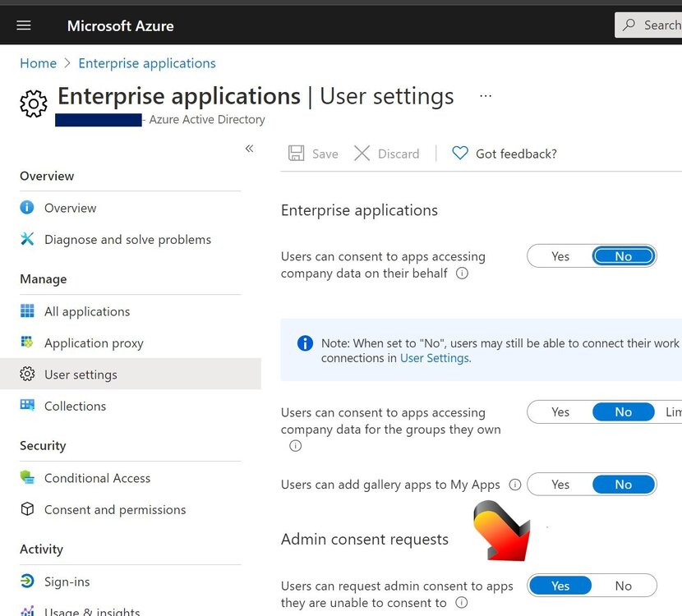The width and height of the screenshot is (682, 616).
Task: Select User settings menu item
Action: [x=131, y=374]
